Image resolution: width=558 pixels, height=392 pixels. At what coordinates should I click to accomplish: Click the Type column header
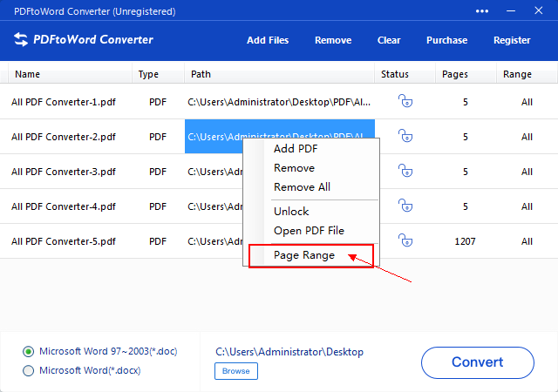coord(158,74)
